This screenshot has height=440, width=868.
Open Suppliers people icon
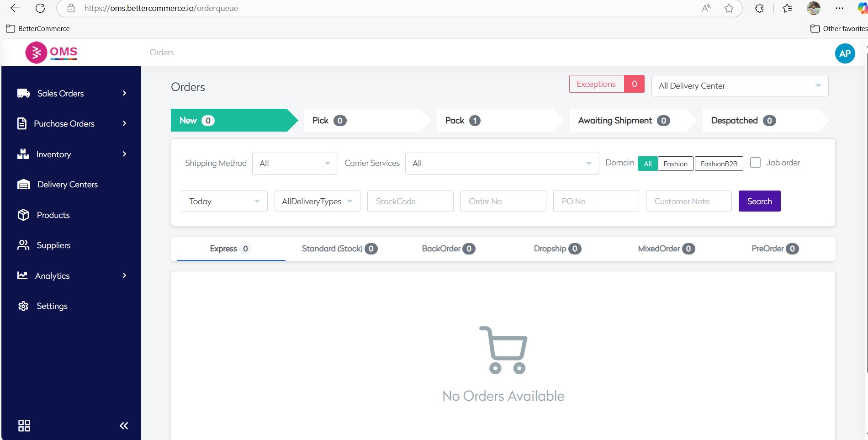(x=23, y=245)
